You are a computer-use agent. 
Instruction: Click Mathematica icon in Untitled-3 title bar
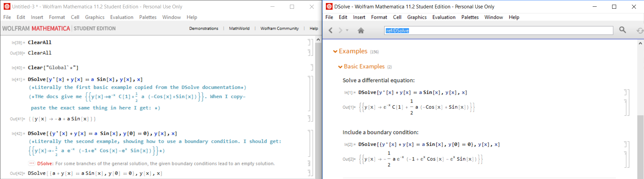coord(7,6)
